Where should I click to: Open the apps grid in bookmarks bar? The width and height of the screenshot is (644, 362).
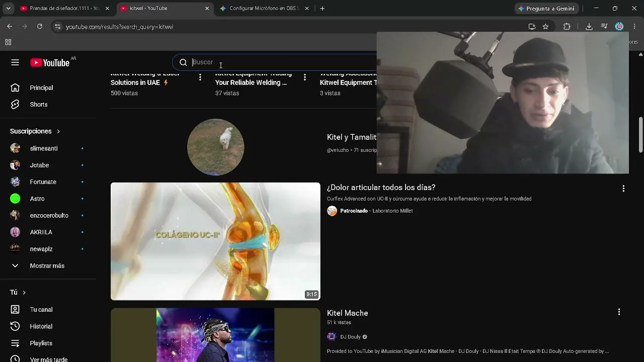coord(8,43)
